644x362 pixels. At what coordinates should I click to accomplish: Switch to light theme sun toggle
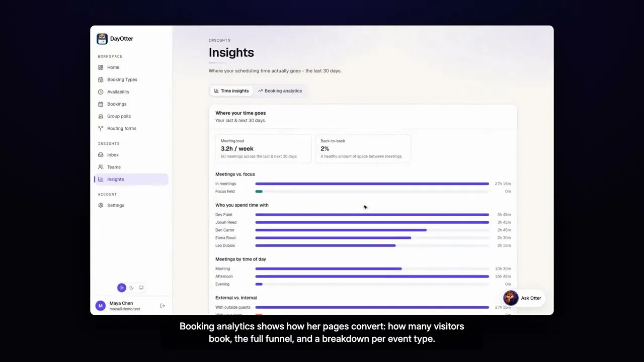(121, 288)
